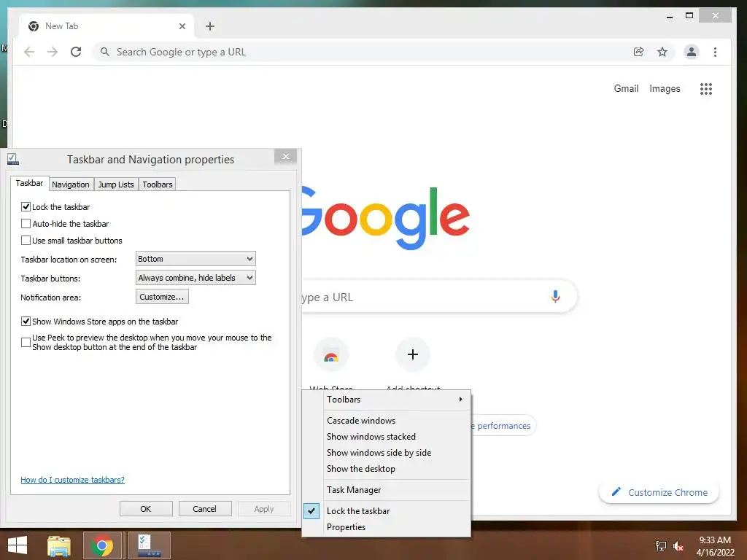Click the Add shortcut plus icon

click(x=413, y=355)
